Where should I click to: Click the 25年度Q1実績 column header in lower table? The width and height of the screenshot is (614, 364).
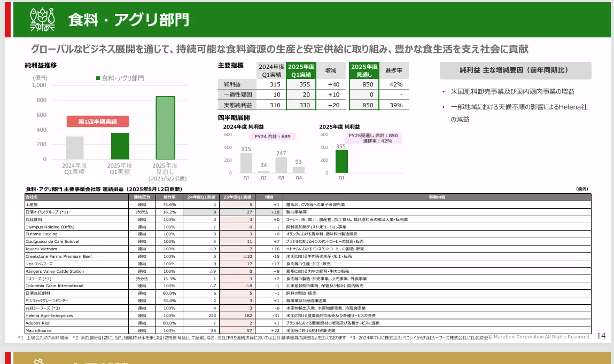[x=237, y=197]
